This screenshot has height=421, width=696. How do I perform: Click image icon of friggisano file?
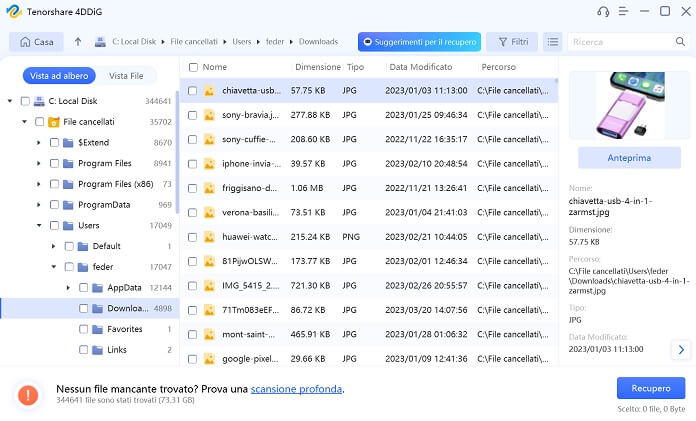point(209,188)
